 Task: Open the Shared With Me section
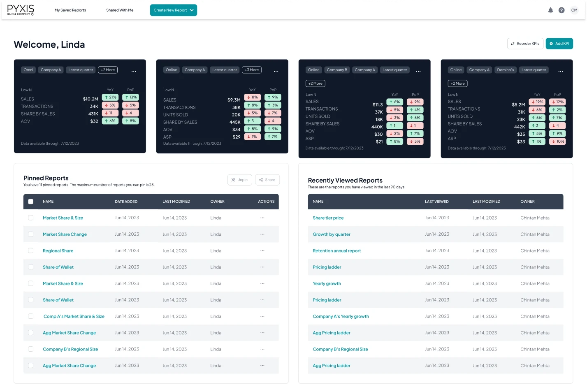pos(120,10)
